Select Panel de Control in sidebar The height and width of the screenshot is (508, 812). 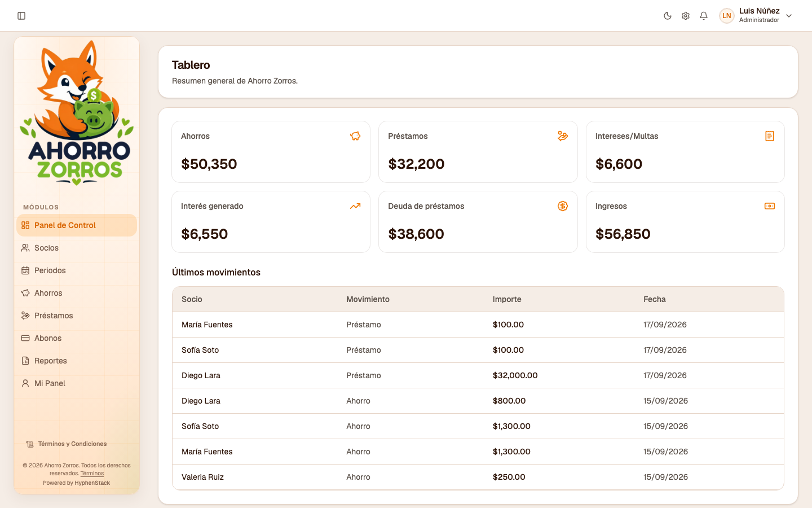(x=77, y=225)
